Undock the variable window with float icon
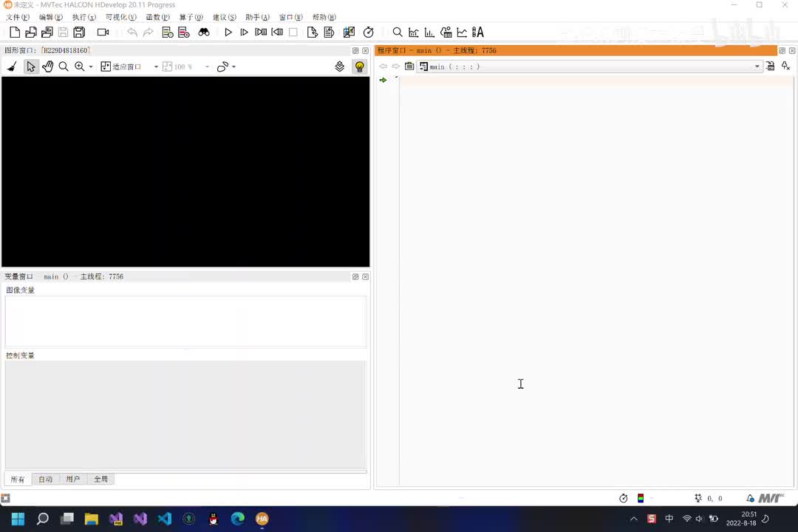 355,276
